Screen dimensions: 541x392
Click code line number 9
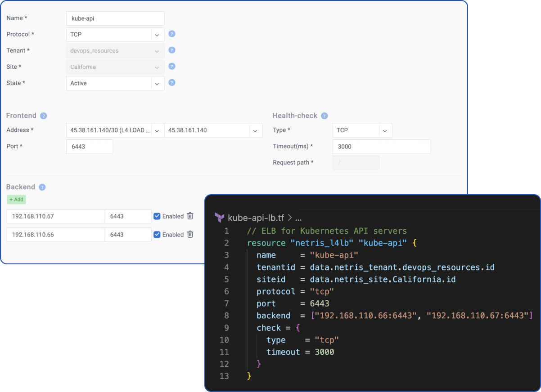pos(226,328)
